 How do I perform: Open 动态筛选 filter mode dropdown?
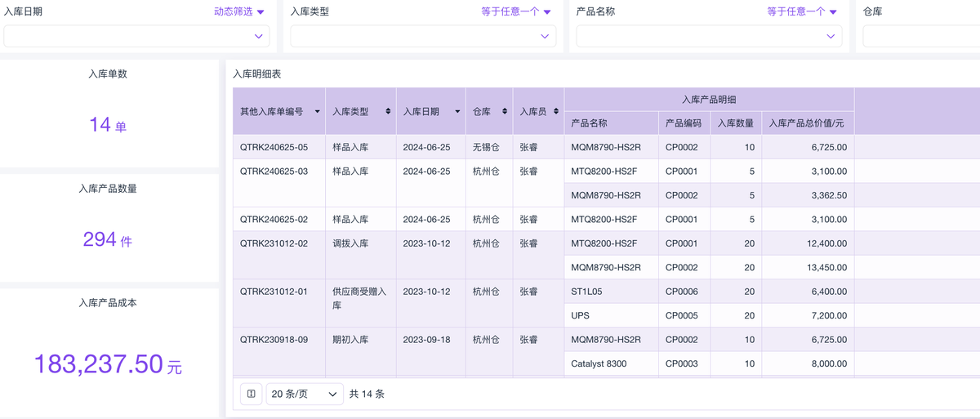[x=239, y=12]
